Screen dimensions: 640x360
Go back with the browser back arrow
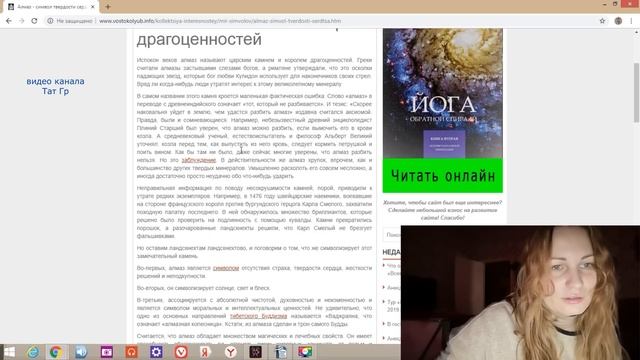pyautogui.click(x=9, y=21)
